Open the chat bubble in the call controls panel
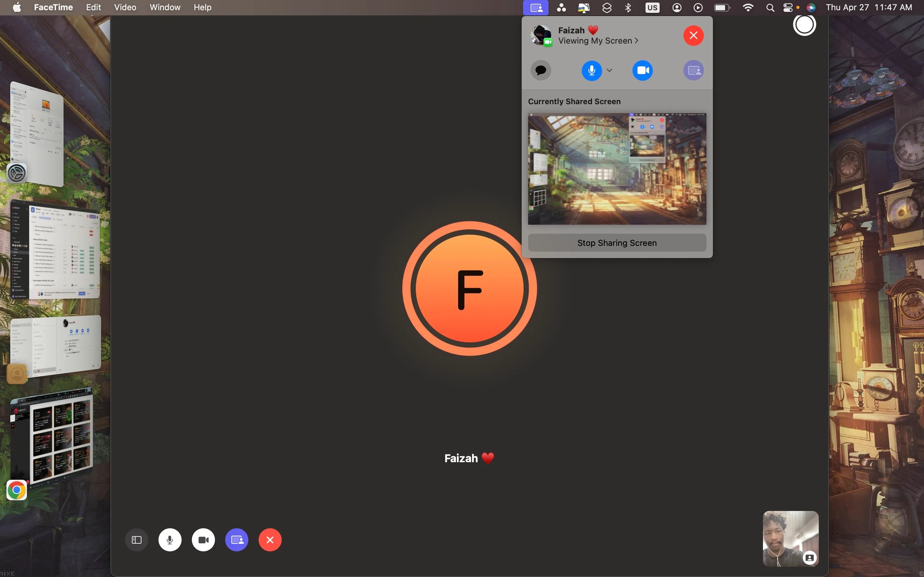Viewport: 924px width, 577px height. [x=541, y=70]
